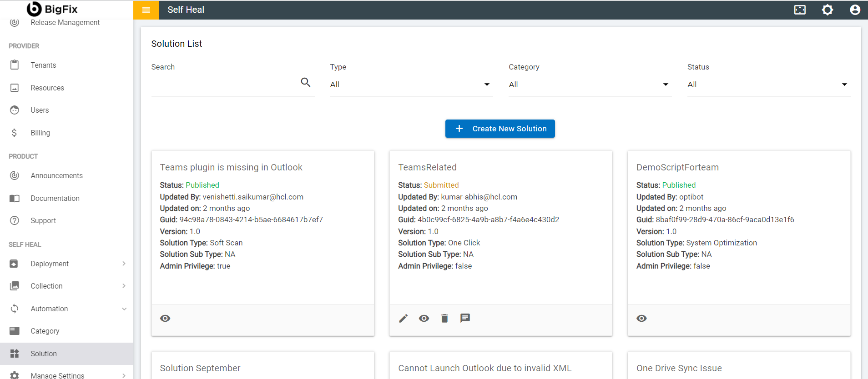Click Create New Solution button
Image resolution: width=868 pixels, height=379 pixels.
click(x=500, y=129)
